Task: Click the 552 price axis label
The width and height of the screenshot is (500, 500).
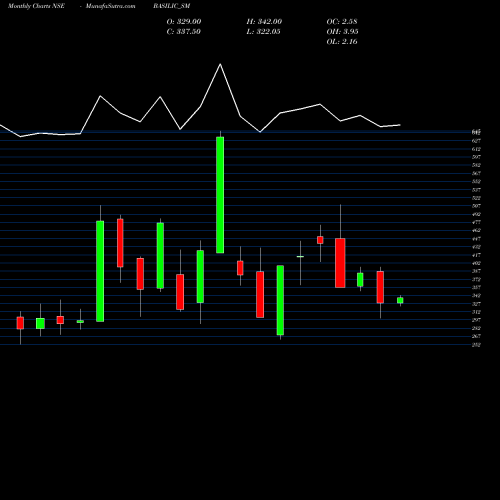Action: 476,182
